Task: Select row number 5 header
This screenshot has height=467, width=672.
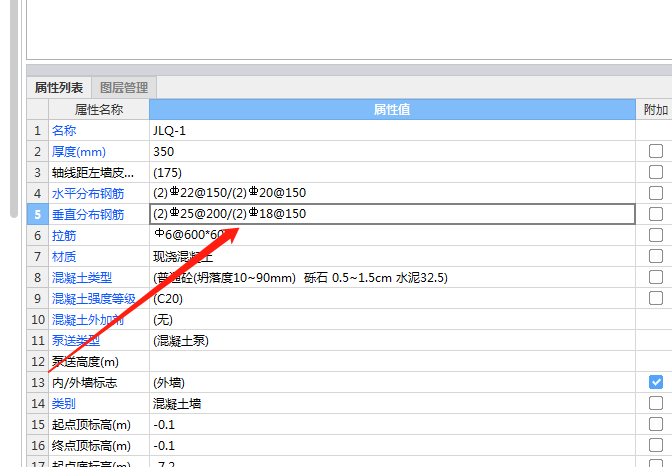Action: coord(38,214)
